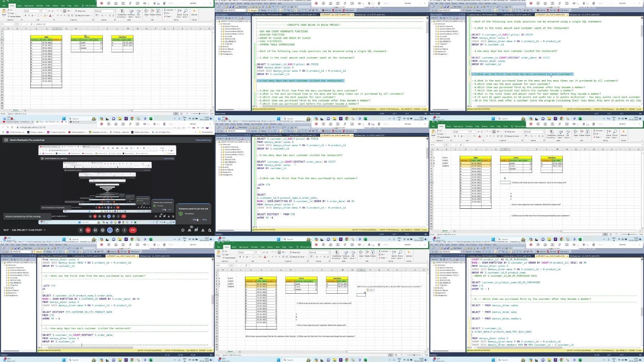Show the Meet people panel

point(190,230)
